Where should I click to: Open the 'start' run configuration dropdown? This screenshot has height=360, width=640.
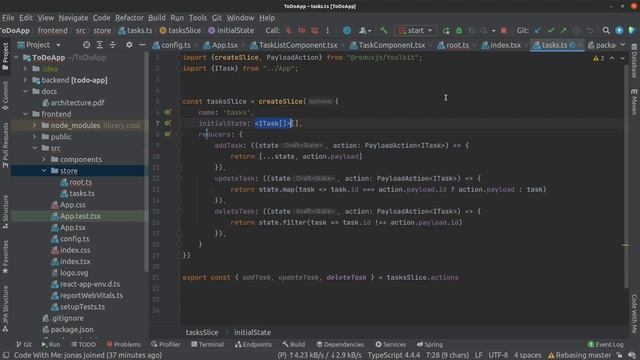tap(416, 31)
